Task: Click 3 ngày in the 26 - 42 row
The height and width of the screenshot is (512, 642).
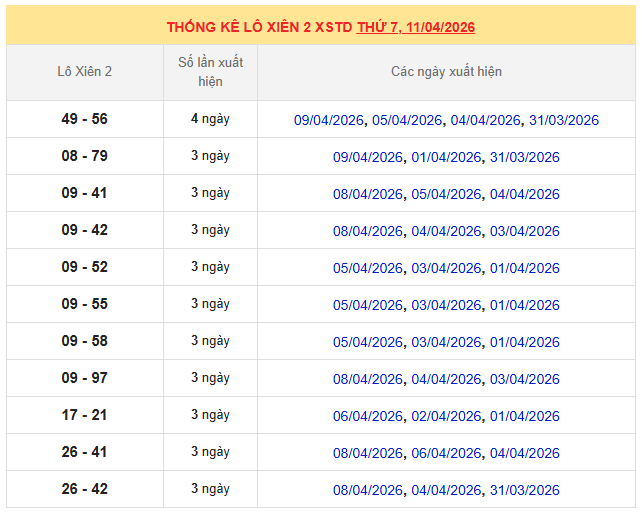Action: 210,489
